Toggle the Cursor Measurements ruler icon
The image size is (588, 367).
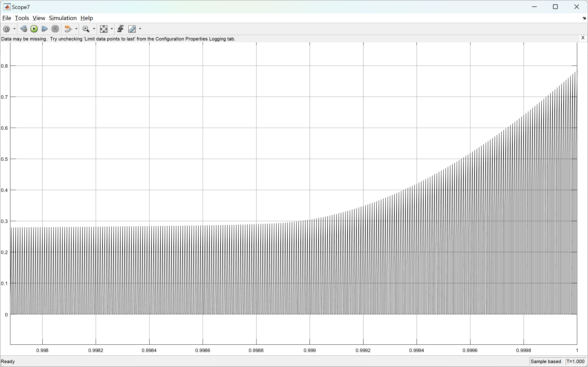[132, 29]
